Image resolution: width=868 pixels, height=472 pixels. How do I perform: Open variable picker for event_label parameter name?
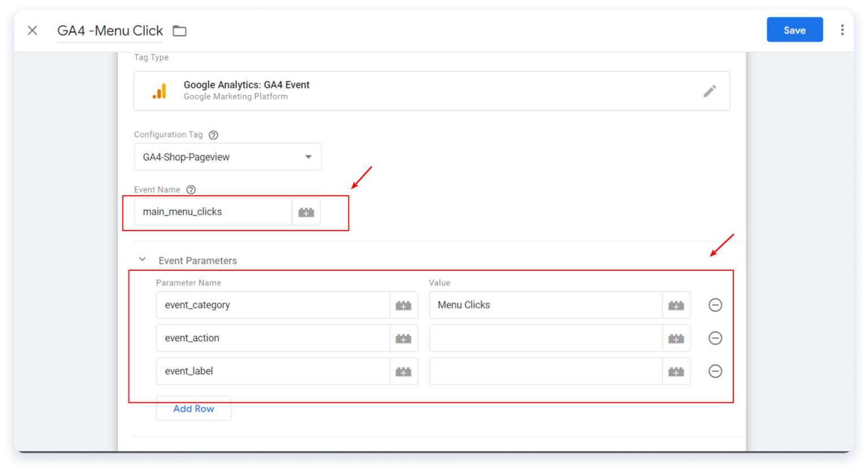click(403, 371)
